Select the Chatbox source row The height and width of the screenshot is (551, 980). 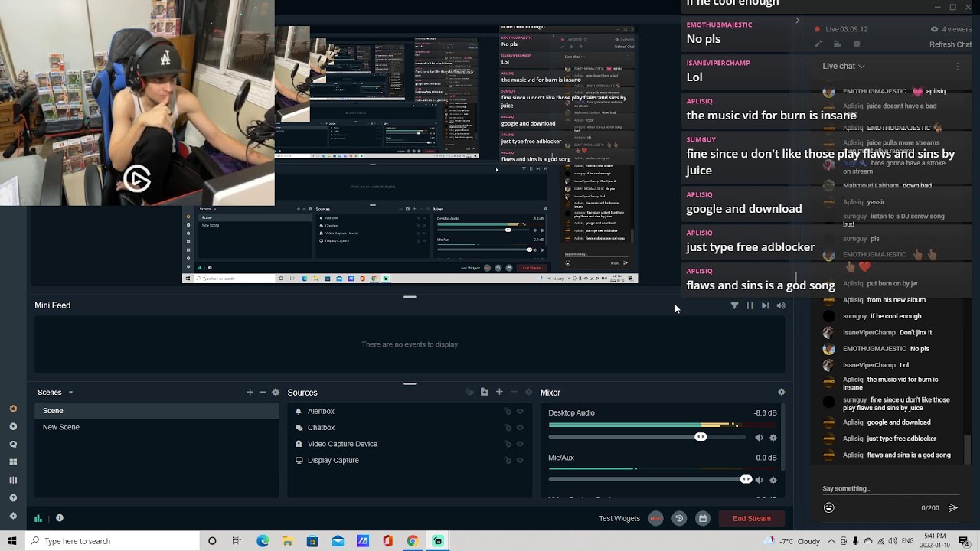410,428
